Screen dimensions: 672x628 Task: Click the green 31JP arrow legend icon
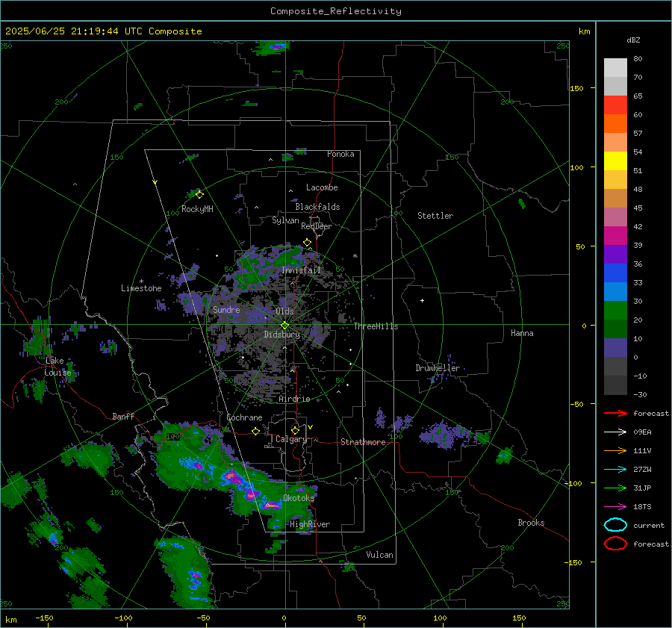pyautogui.click(x=615, y=488)
